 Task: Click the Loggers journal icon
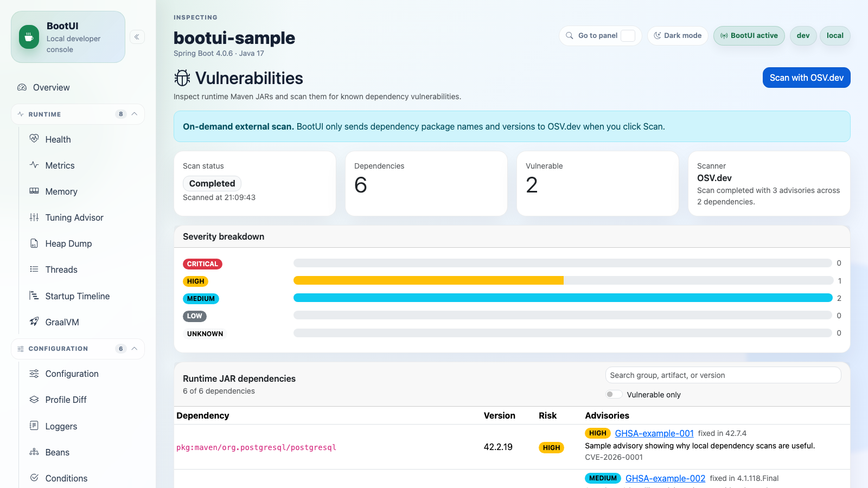[34, 426]
